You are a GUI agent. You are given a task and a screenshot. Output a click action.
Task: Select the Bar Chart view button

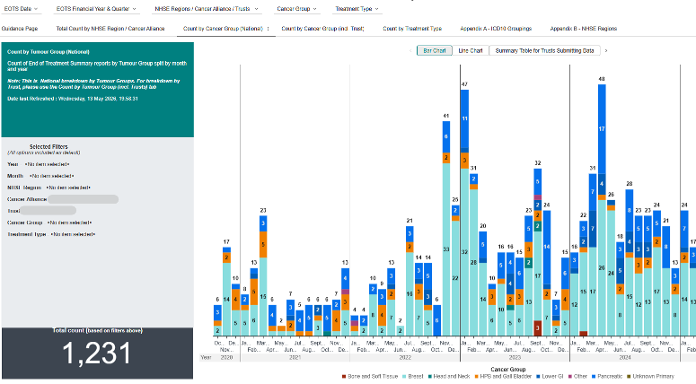(435, 51)
